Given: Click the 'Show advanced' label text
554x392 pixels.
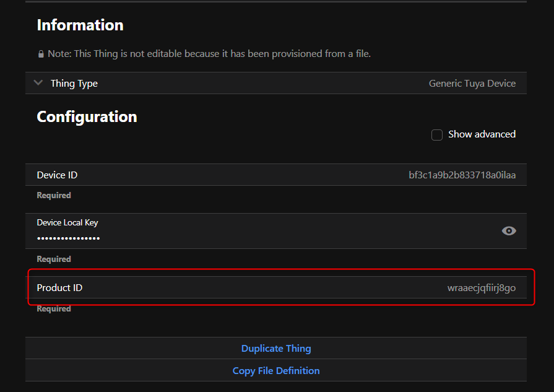Looking at the screenshot, I should 482,134.
